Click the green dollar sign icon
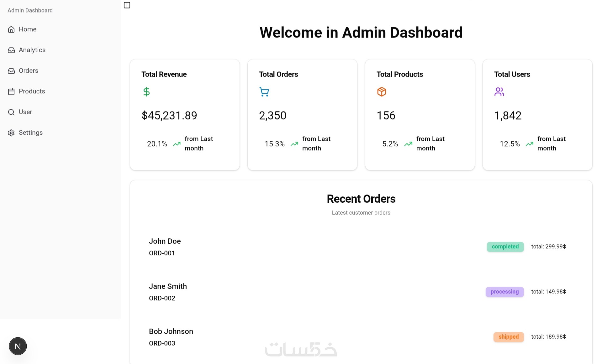602x364 pixels. pos(146,92)
